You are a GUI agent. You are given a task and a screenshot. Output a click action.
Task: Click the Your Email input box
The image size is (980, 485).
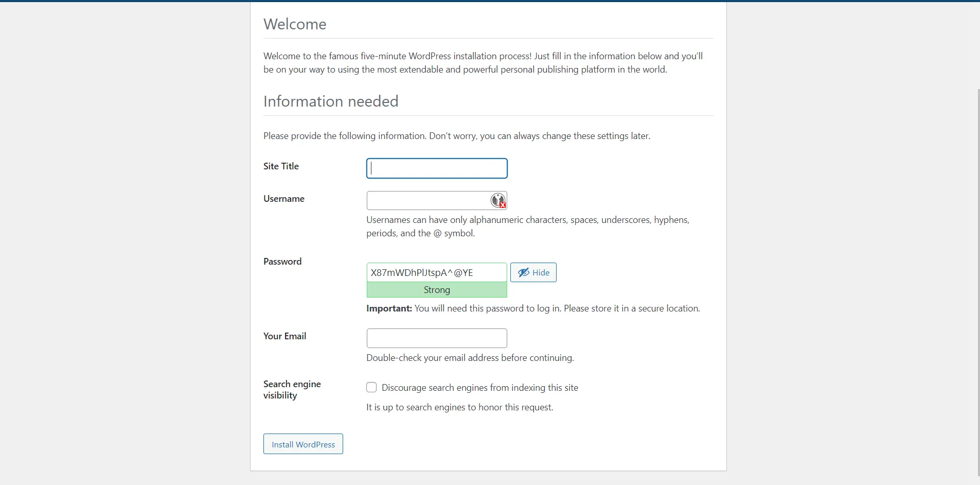click(x=437, y=338)
